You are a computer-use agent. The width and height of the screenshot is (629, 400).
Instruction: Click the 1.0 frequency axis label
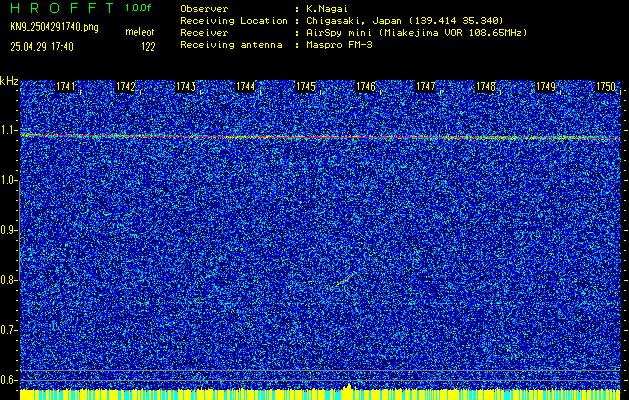8,181
